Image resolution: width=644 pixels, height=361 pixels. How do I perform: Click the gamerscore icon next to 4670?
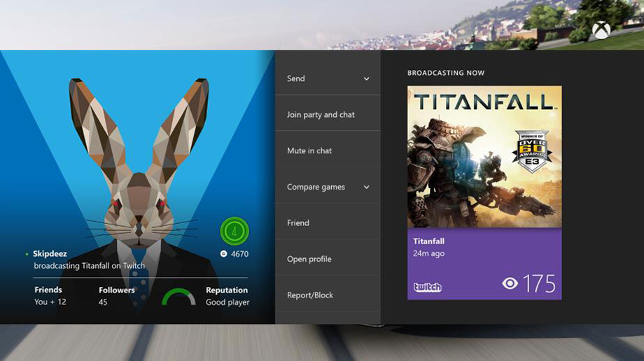click(x=223, y=254)
